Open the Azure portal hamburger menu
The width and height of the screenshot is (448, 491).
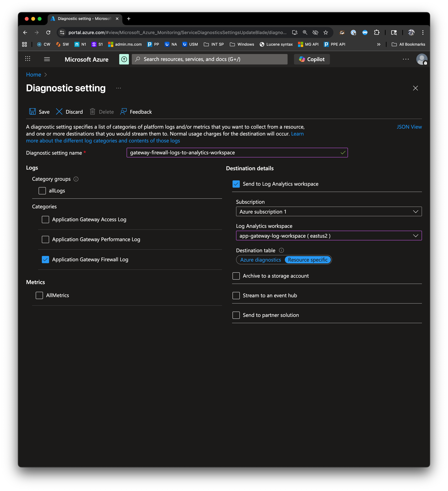tap(47, 59)
